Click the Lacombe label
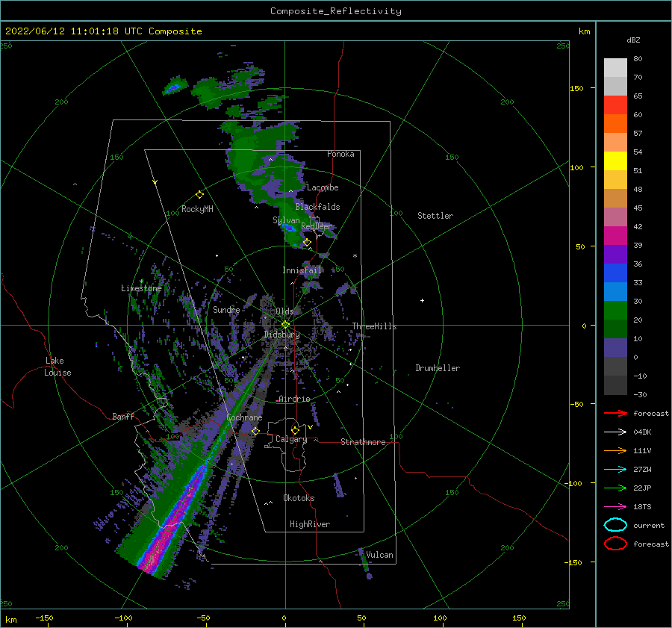This screenshot has width=672, height=628. pyautogui.click(x=323, y=187)
